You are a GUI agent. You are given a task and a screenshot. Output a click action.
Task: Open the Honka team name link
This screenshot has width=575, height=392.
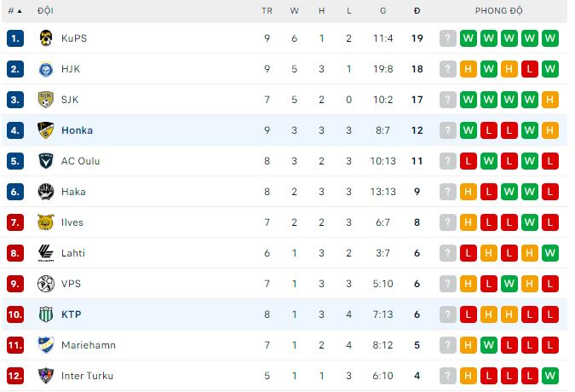click(x=77, y=130)
